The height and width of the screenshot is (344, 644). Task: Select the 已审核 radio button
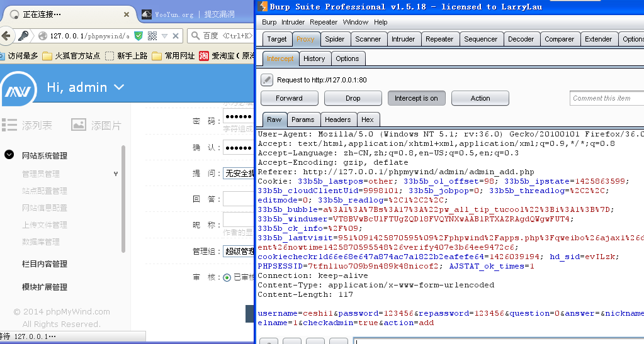tap(227, 277)
